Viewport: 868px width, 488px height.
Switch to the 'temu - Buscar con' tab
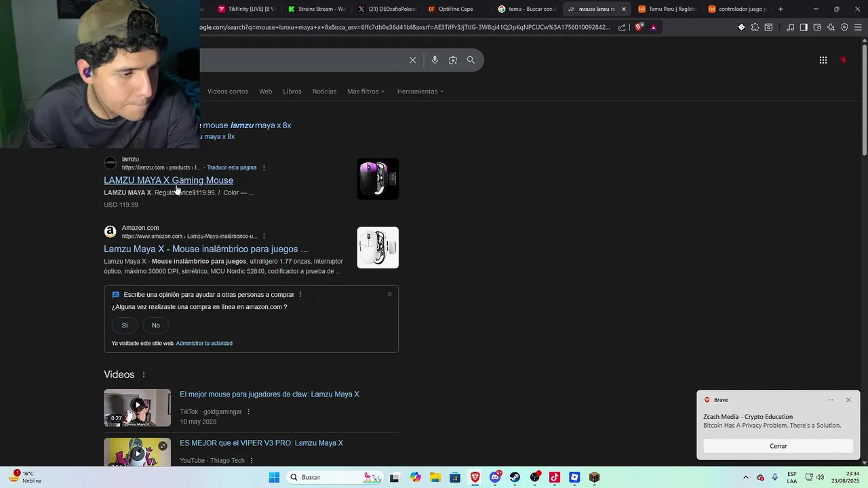pyautogui.click(x=527, y=9)
